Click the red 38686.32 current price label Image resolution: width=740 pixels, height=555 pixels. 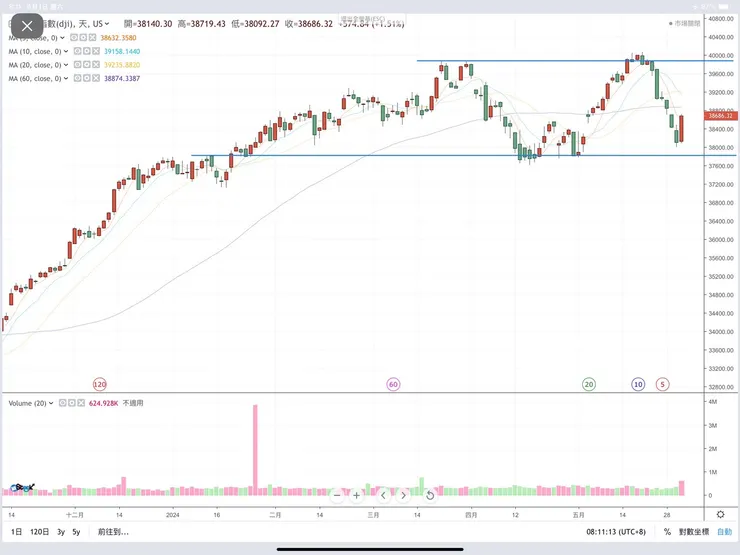(x=720, y=116)
